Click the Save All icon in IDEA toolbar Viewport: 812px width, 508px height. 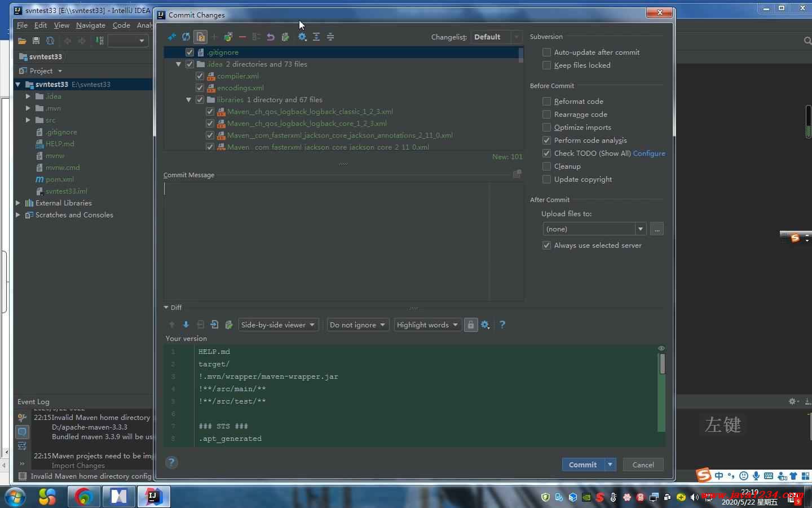36,41
